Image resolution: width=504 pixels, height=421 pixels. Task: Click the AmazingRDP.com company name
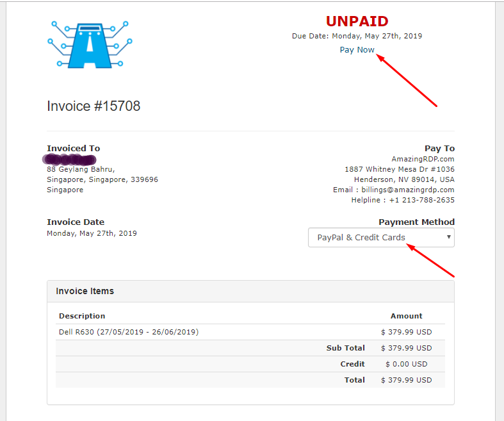pos(423,159)
